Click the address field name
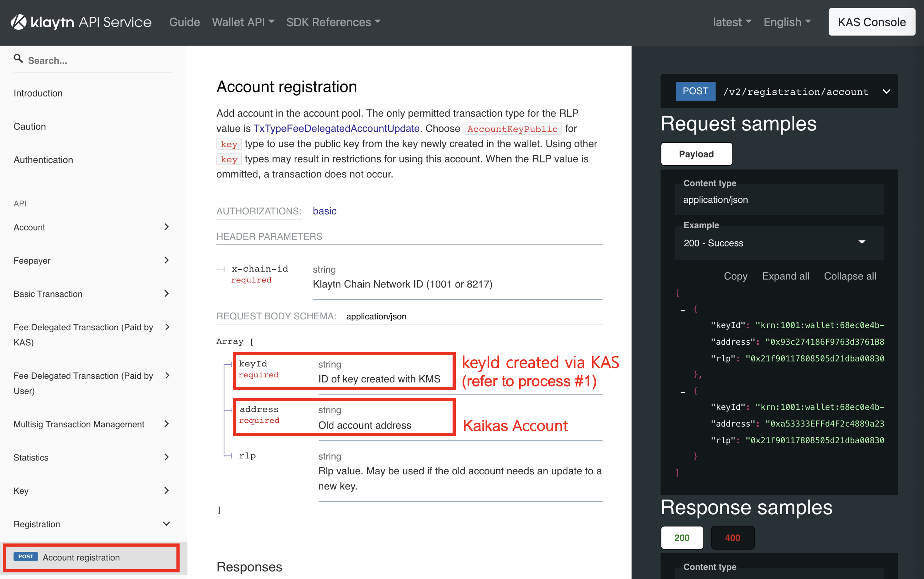 [x=259, y=409]
